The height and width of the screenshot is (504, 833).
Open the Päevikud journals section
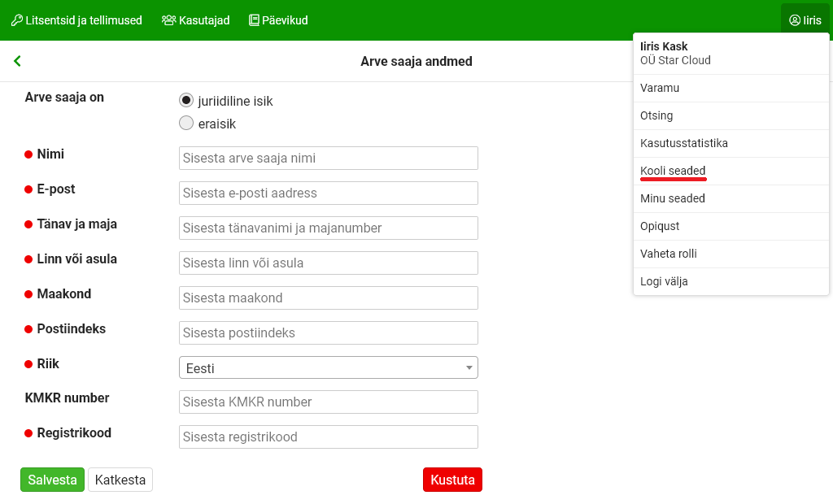[x=277, y=20]
